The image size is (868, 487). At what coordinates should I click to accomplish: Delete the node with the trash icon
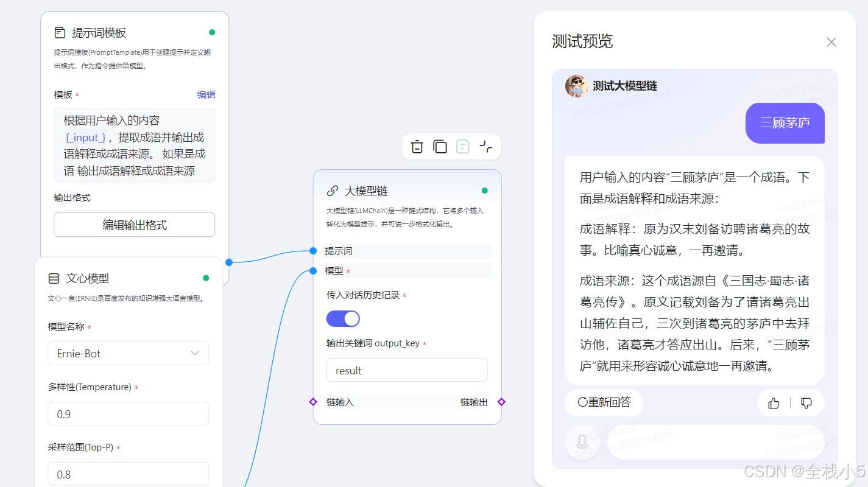pos(417,147)
